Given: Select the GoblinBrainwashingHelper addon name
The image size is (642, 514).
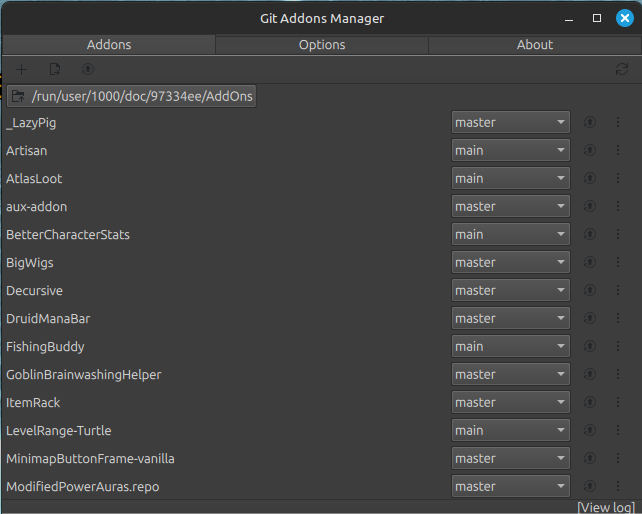Looking at the screenshot, I should coord(84,374).
